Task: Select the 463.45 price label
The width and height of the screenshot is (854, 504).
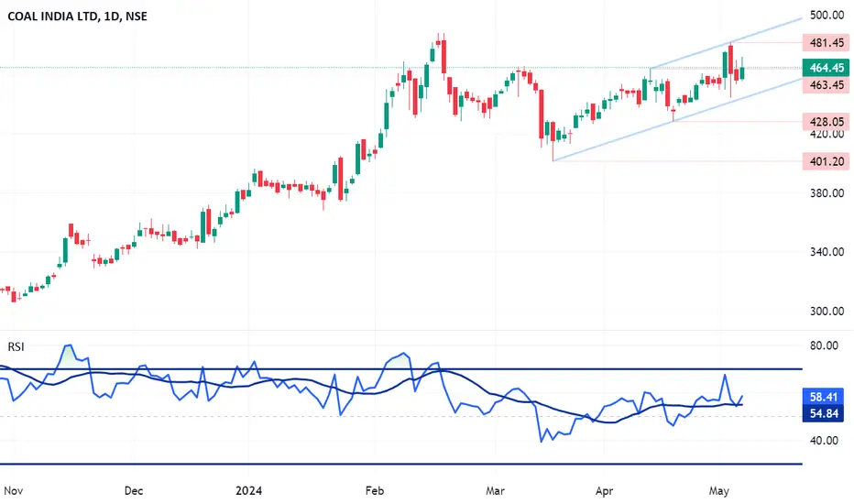Action: 826,84
